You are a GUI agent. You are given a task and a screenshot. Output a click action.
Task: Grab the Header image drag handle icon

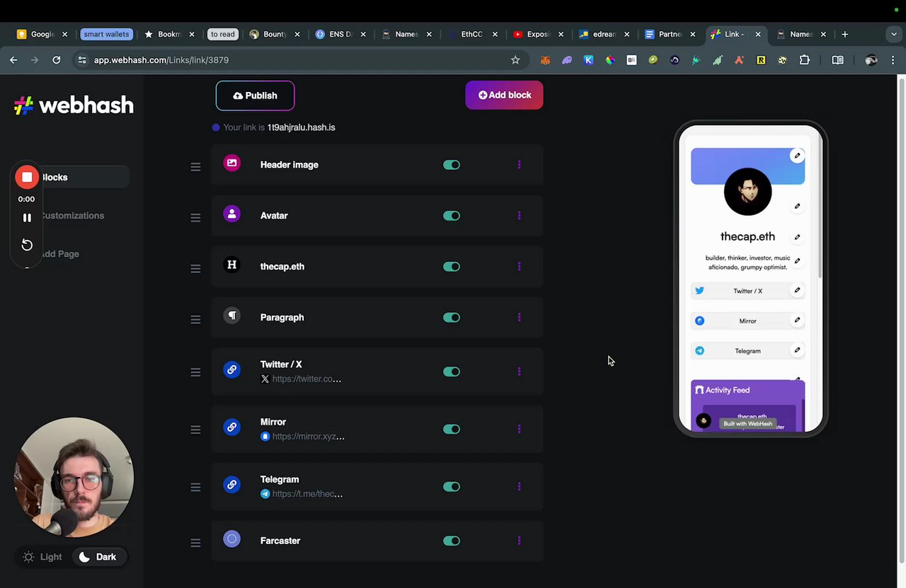click(195, 167)
